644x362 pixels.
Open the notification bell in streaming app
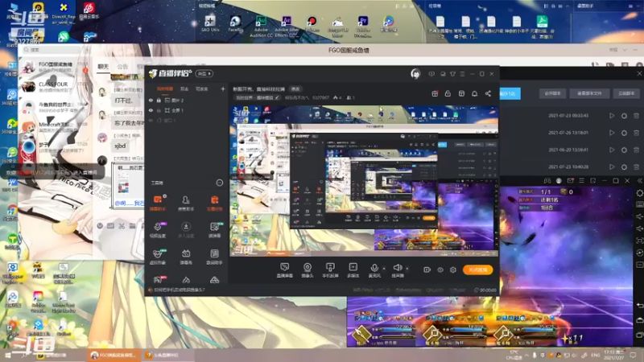coord(474,93)
